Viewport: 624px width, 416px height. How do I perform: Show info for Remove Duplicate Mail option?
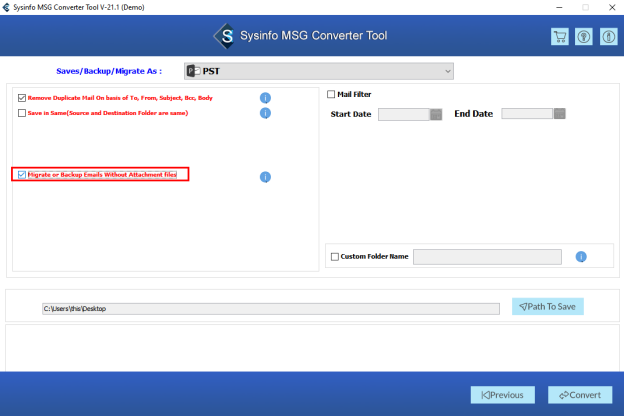[265, 98]
